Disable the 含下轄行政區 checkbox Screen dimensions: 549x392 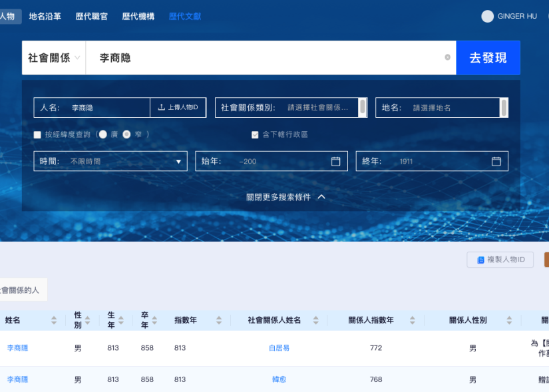click(x=254, y=134)
